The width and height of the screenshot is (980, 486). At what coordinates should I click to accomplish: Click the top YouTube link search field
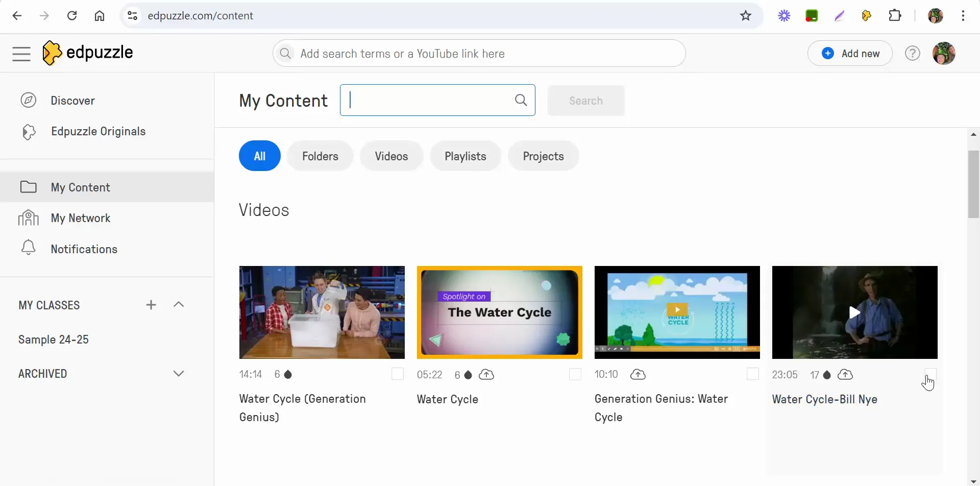tap(479, 53)
